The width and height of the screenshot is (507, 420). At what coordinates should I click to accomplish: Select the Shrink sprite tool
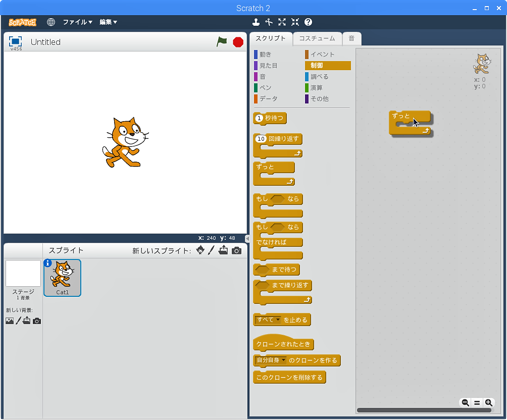295,22
